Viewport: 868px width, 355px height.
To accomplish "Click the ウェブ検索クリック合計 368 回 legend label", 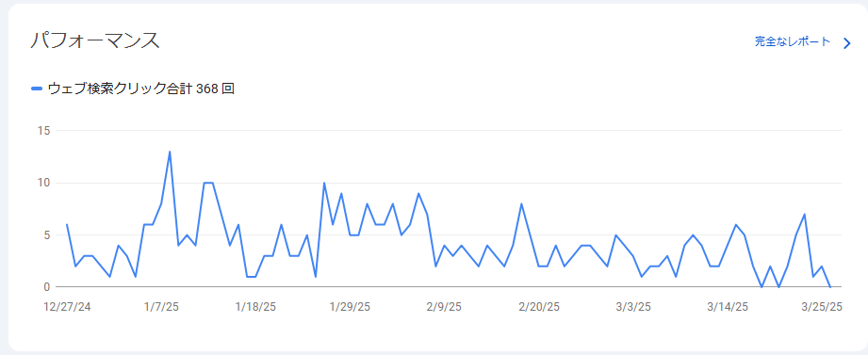I will tap(141, 89).
